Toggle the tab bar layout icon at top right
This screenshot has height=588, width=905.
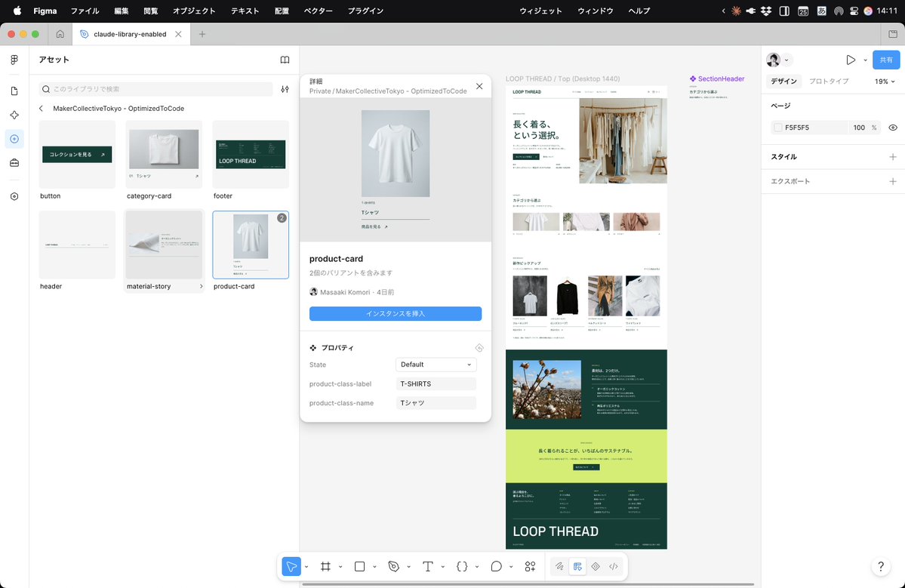tap(893, 34)
